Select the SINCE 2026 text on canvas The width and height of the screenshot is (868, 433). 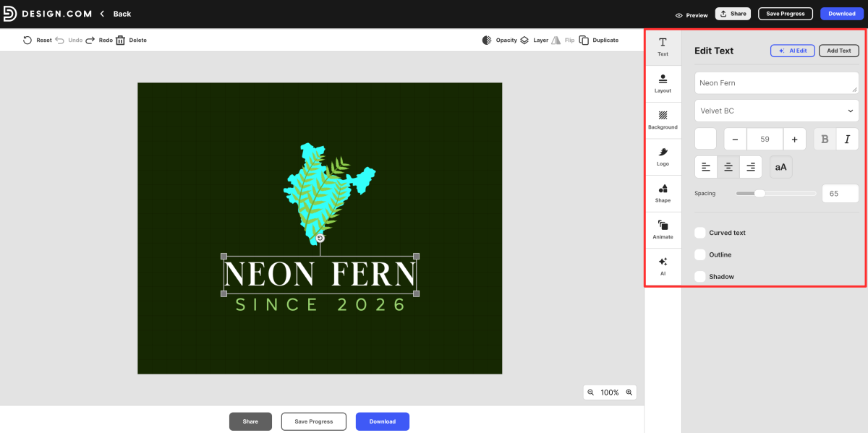320,304
